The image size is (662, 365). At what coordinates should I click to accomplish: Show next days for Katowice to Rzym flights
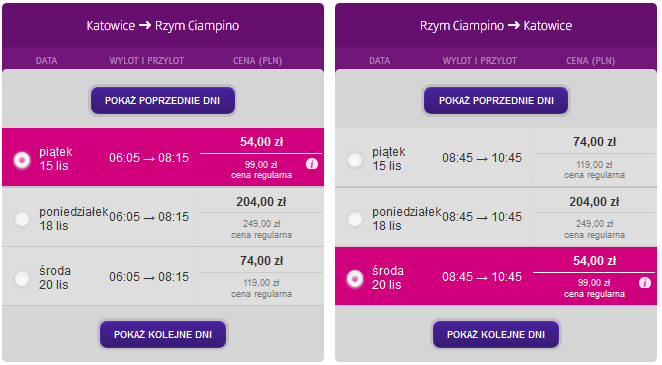click(163, 334)
